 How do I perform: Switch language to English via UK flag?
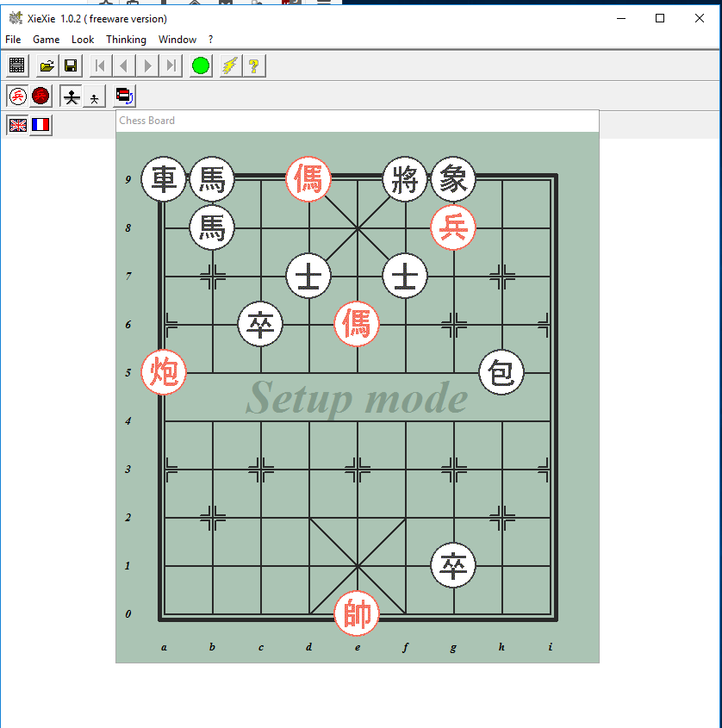click(x=17, y=125)
